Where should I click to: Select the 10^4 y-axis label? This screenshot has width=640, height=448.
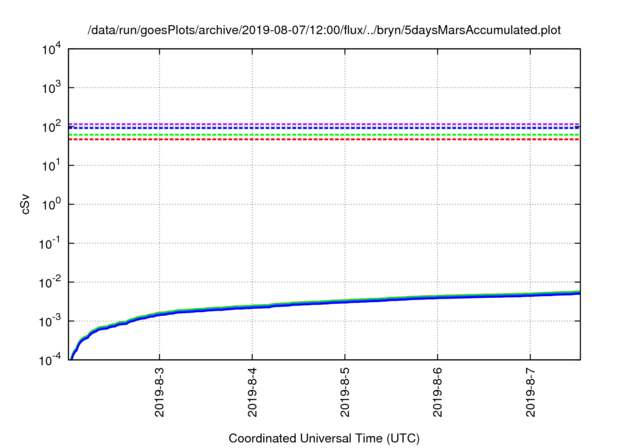tap(51, 50)
